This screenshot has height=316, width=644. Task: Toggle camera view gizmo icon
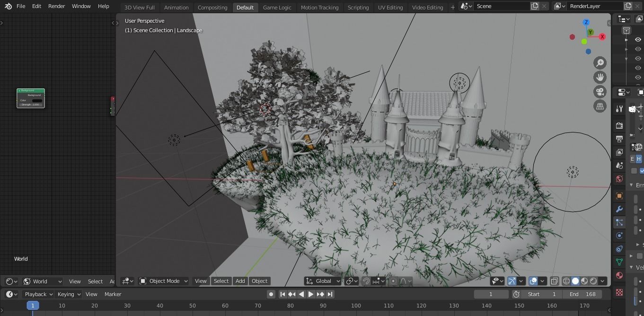click(600, 92)
